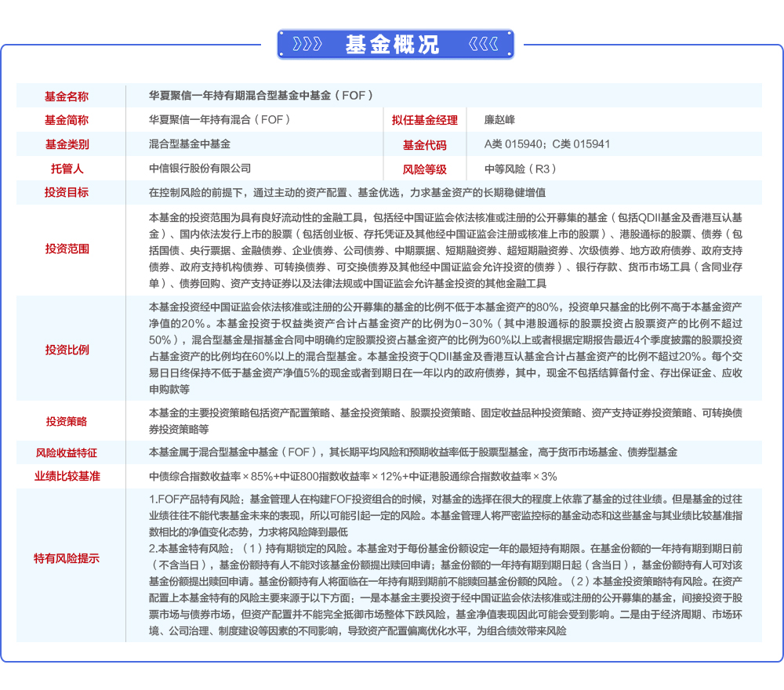Select the 基金类别 row label
The width and height of the screenshot is (784, 690).
coord(67,144)
